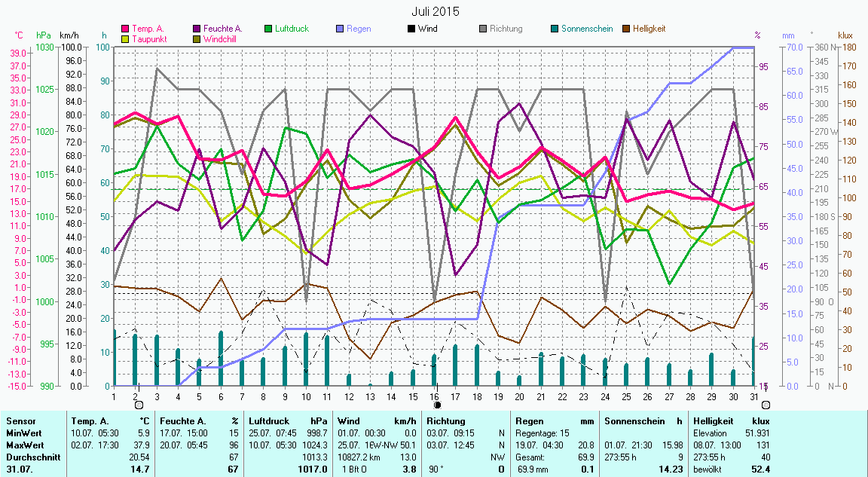Select the gray Richtung legend square
The image size is (868, 477).
coord(483,29)
